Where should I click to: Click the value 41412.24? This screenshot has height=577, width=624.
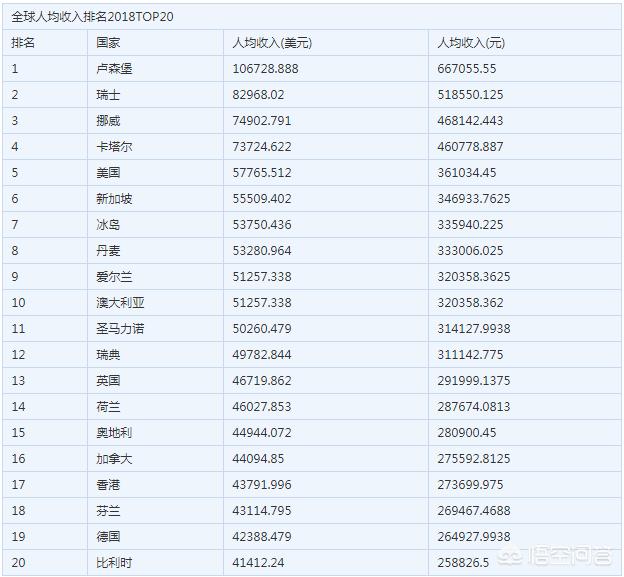pyautogui.click(x=258, y=563)
